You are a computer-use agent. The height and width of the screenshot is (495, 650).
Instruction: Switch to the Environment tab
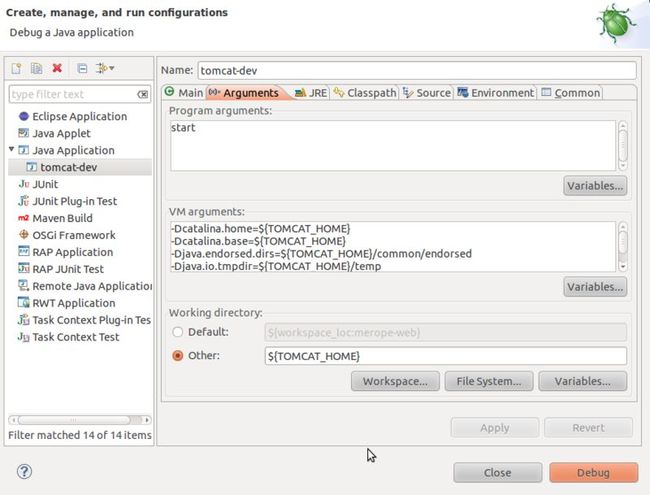point(496,92)
